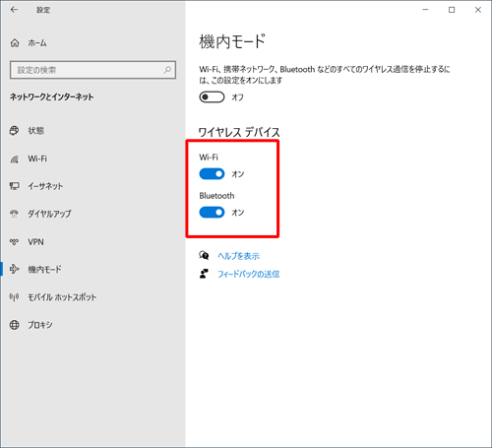Click the airplane mode sidebar icon

(14, 270)
